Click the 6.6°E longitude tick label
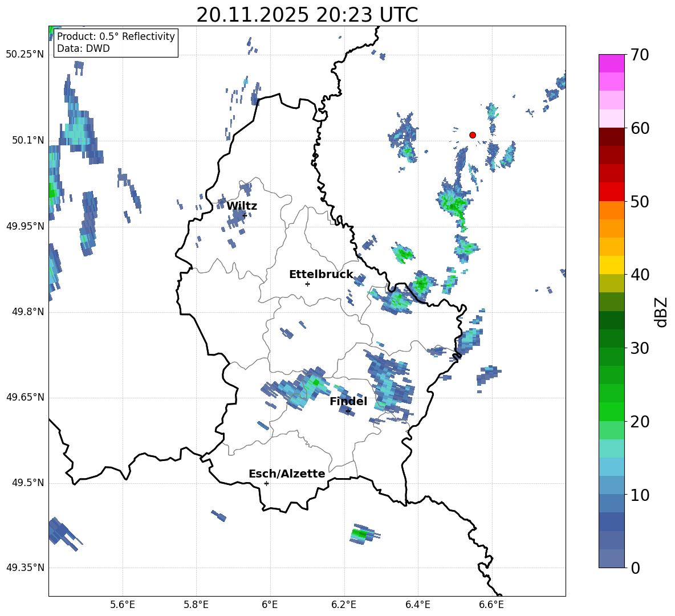 pos(491,605)
